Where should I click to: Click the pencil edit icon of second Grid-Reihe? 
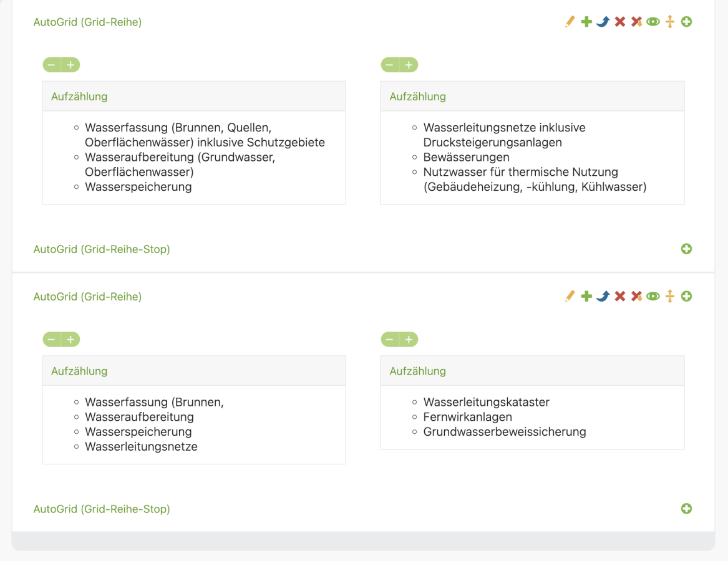coord(570,297)
